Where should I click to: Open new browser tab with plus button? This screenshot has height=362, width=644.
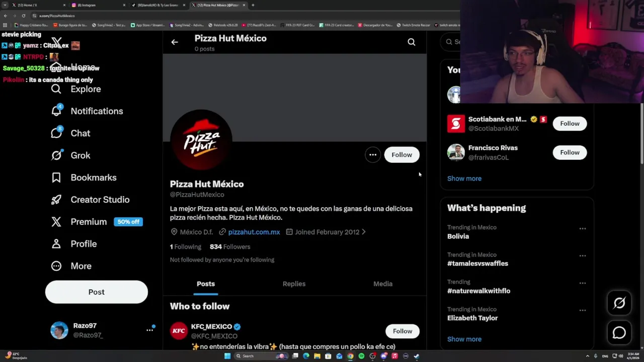(x=253, y=5)
